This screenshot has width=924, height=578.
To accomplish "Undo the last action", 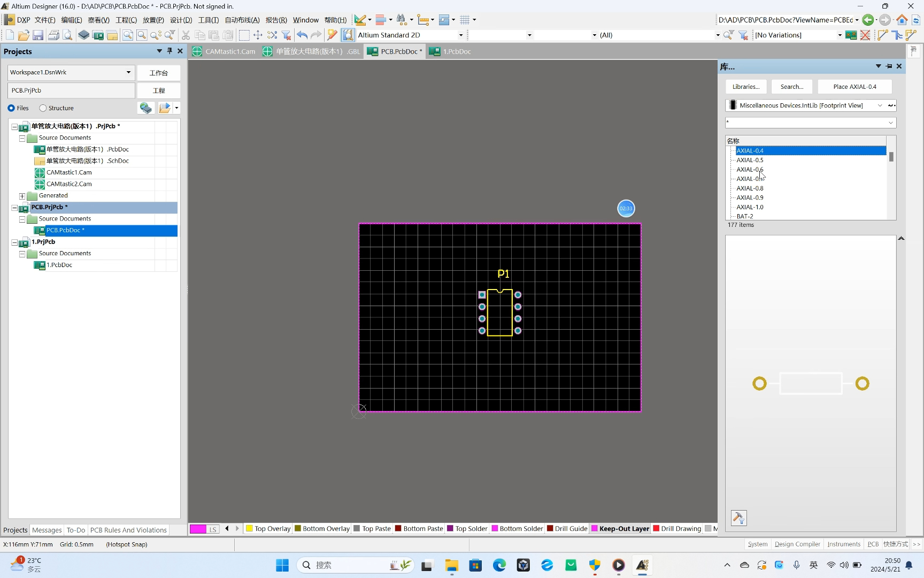I will 302,35.
